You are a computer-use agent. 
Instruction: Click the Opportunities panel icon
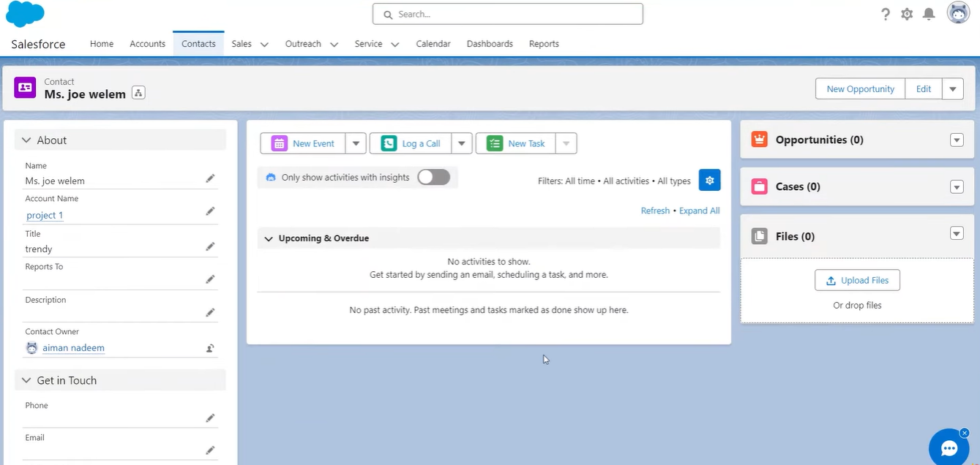pyautogui.click(x=759, y=139)
